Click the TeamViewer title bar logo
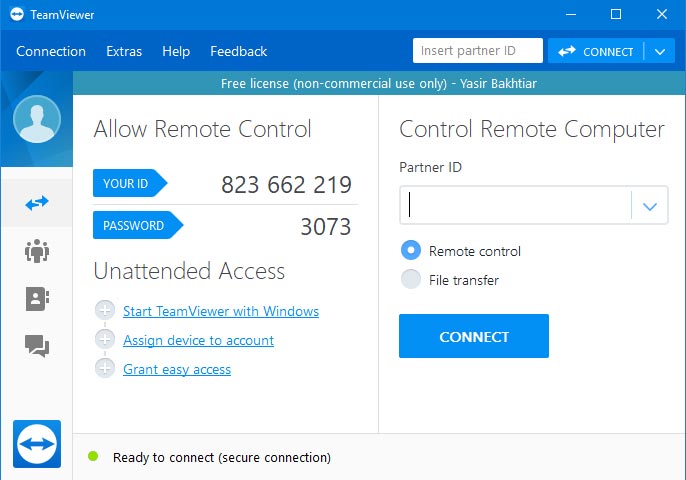Viewport: 686px width, 480px height. (17, 14)
